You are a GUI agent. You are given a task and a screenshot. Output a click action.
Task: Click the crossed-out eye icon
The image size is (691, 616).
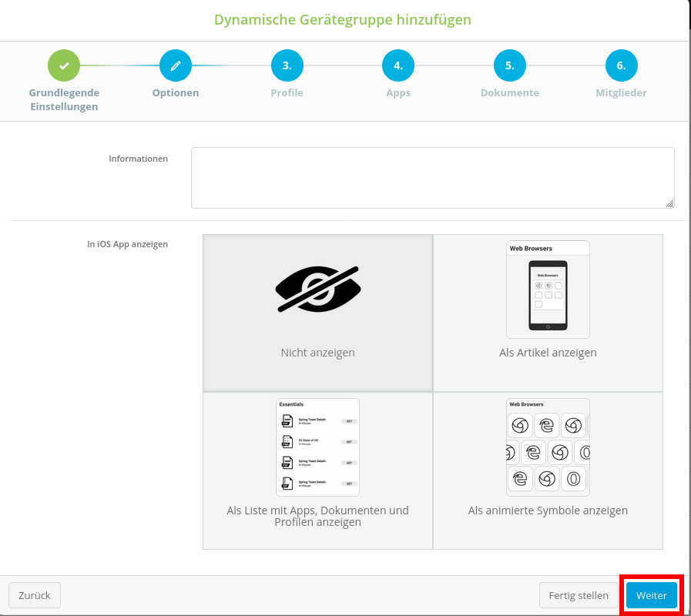(317, 290)
